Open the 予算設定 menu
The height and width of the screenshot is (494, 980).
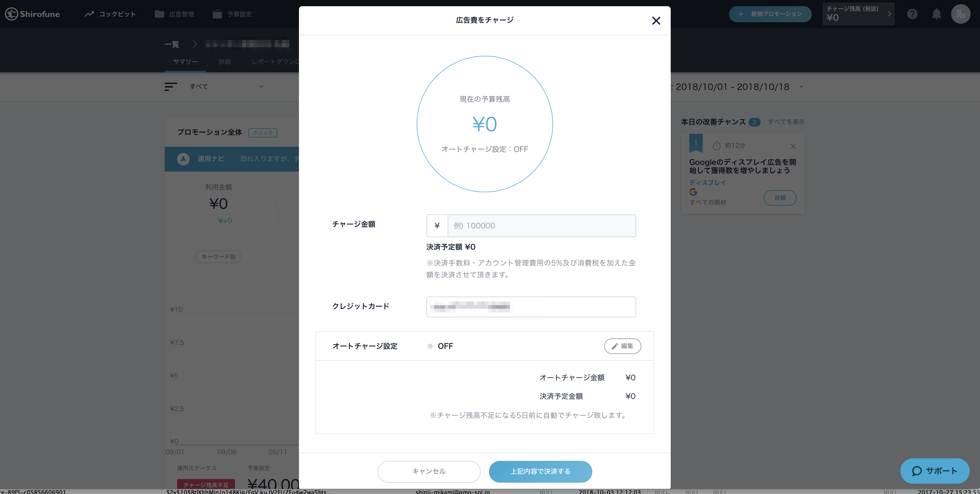pyautogui.click(x=232, y=14)
